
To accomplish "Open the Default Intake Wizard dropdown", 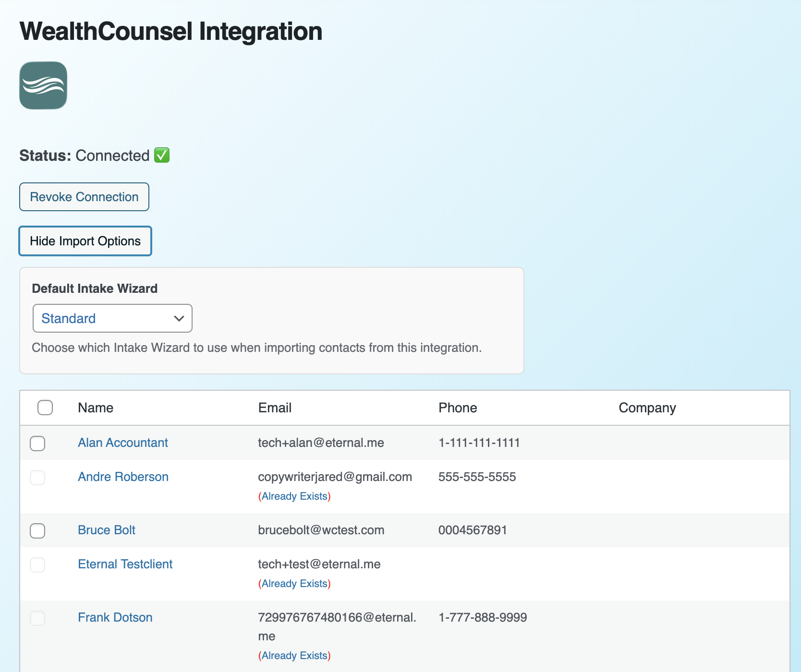I will coord(112,318).
